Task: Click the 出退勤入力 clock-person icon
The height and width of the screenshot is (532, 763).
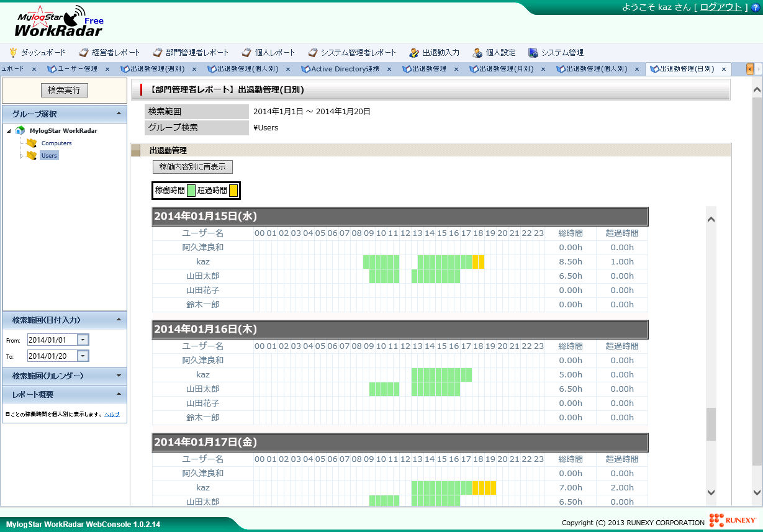Action: [414, 53]
